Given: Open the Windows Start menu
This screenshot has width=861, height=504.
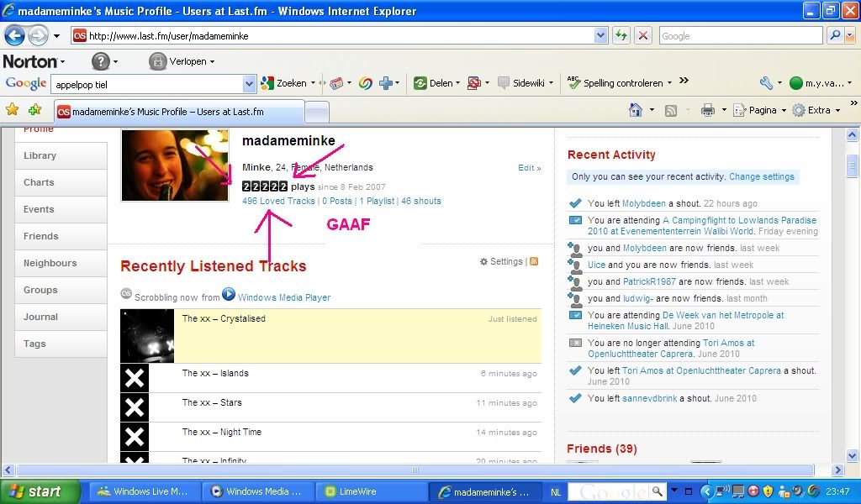Looking at the screenshot, I should pyautogui.click(x=40, y=492).
